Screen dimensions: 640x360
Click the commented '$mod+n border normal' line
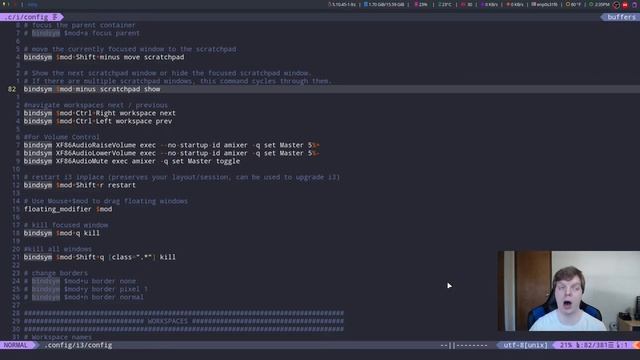pos(84,297)
